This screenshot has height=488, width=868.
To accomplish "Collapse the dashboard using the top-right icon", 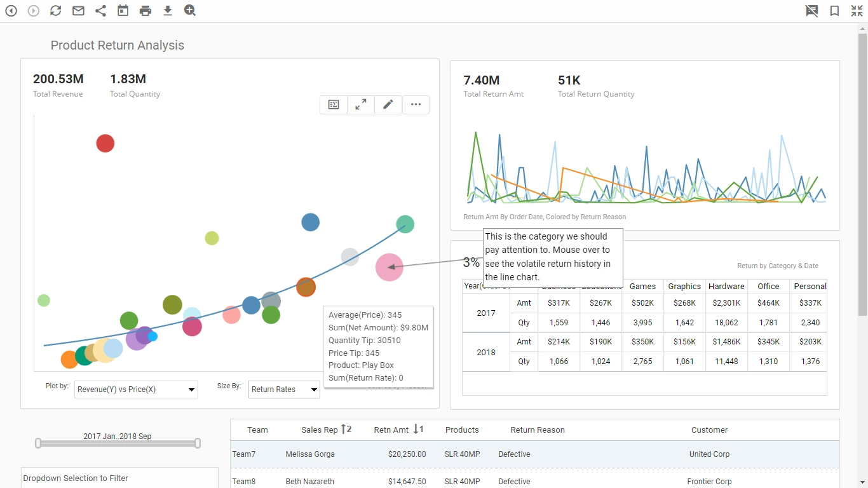I will (x=857, y=10).
